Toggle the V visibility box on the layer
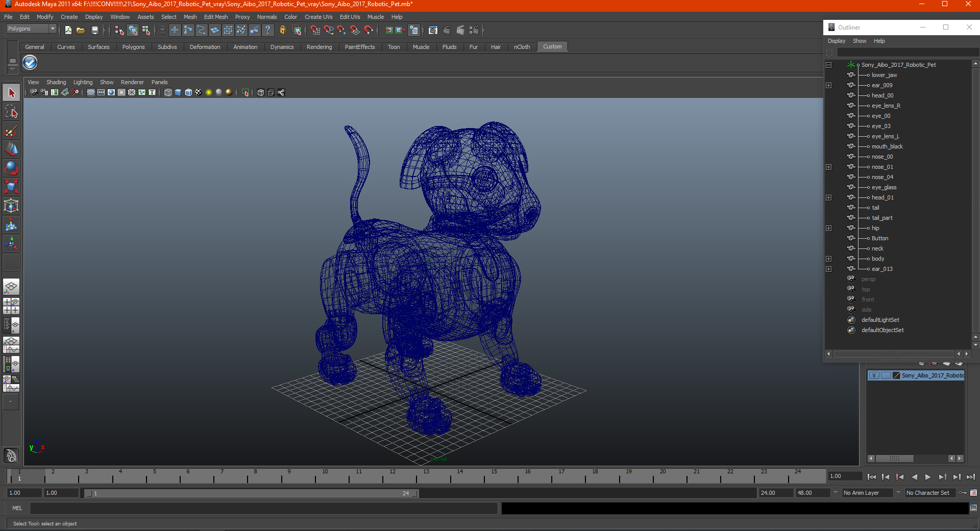Image resolution: width=980 pixels, height=531 pixels. point(874,375)
